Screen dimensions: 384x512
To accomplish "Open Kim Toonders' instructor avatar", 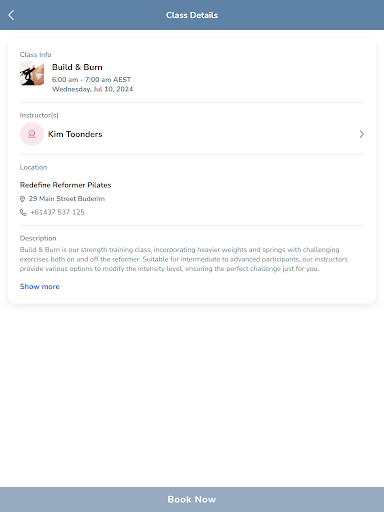I will 32,134.
